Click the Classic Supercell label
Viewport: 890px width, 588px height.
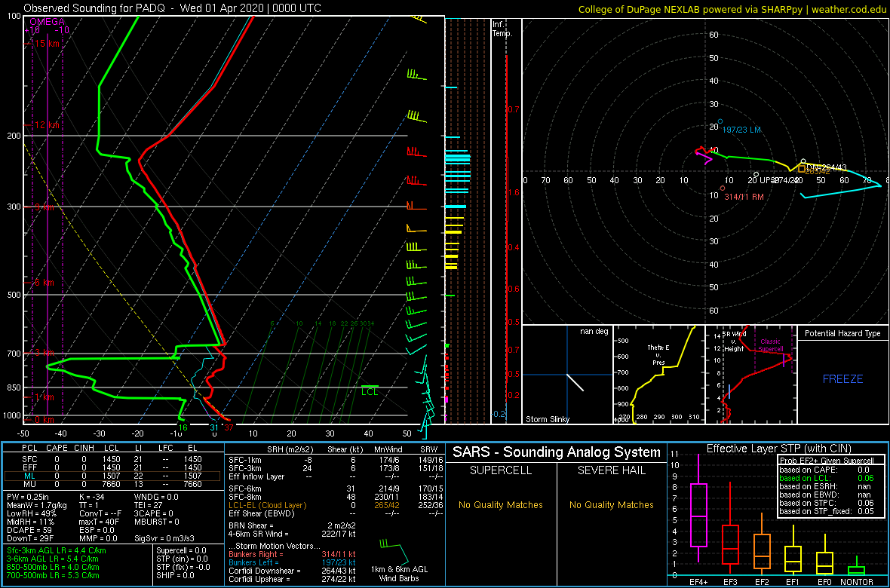770,346
